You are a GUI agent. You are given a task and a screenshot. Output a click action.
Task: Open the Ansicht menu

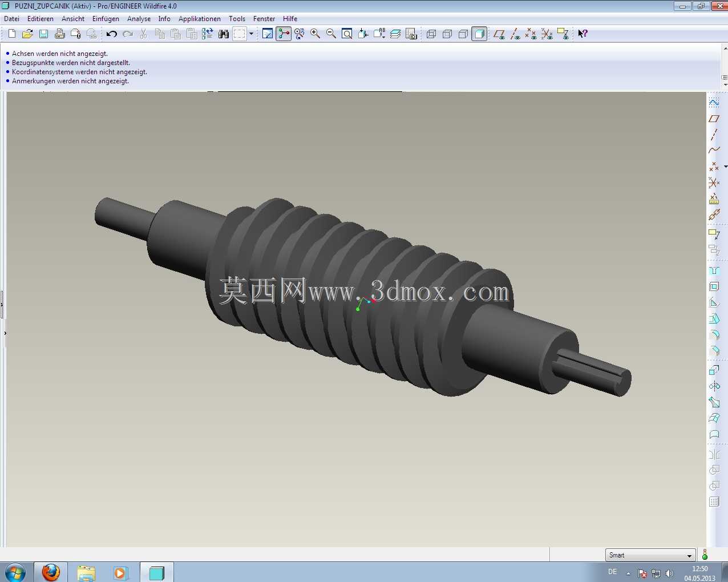coord(73,19)
